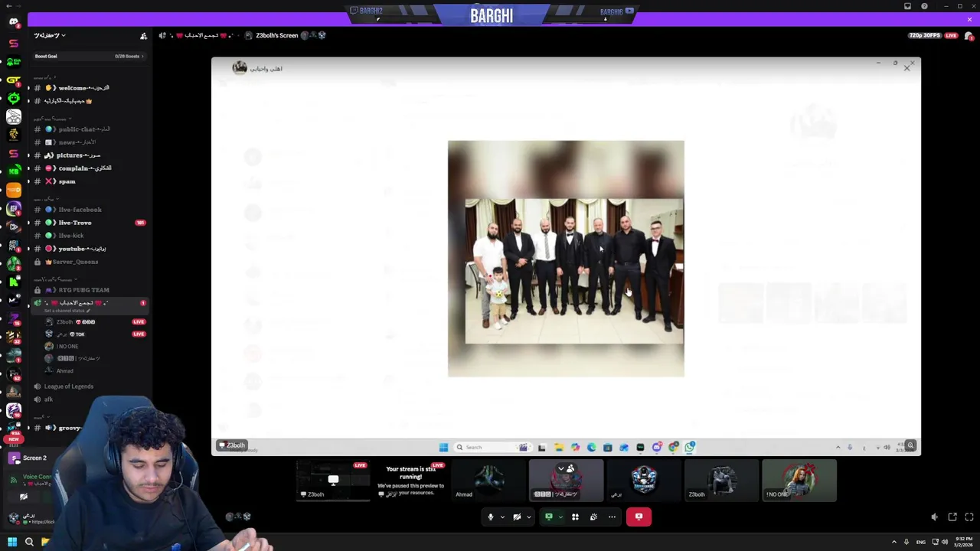Pop out the stream window

tap(952, 517)
